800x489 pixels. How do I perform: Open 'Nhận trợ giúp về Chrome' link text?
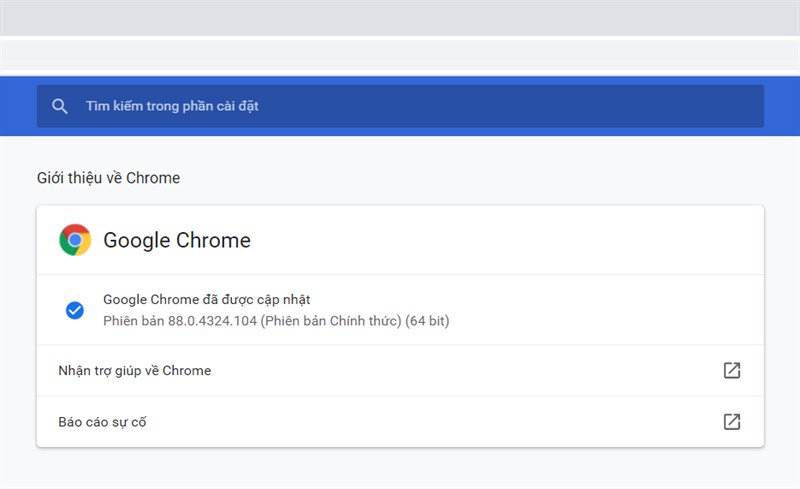[x=135, y=371]
